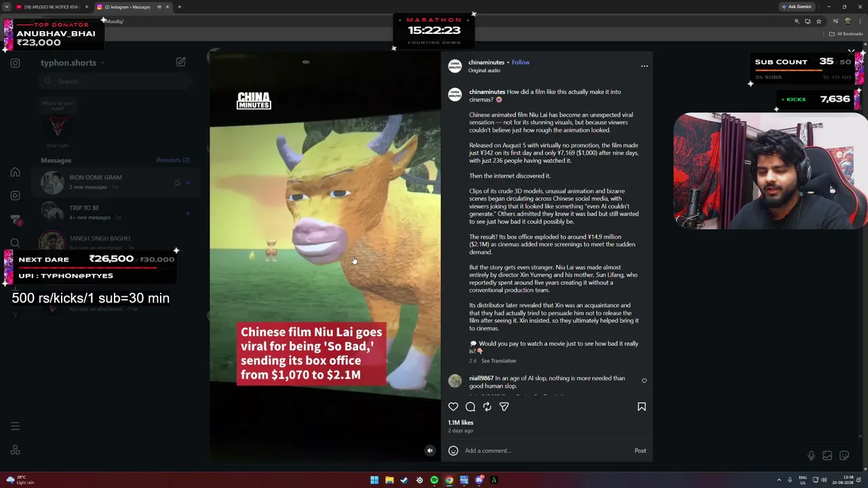
Task: Open Reels from the Instagram sidebar
Action: pyautogui.click(x=15, y=196)
